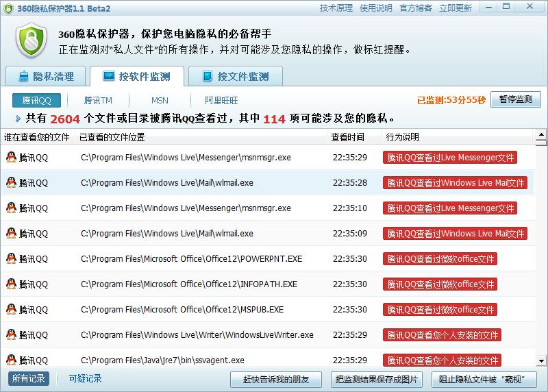548x392 pixels.
Task: Select the INFOPATH.EXE file path
Action: [189, 284]
